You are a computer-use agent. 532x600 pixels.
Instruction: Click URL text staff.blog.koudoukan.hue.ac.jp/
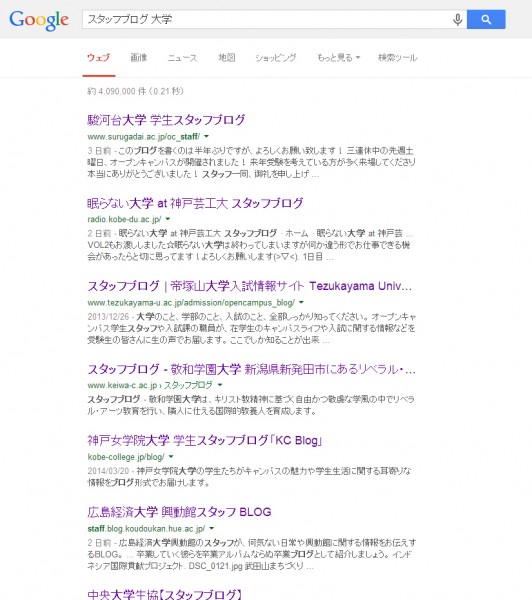point(146,529)
